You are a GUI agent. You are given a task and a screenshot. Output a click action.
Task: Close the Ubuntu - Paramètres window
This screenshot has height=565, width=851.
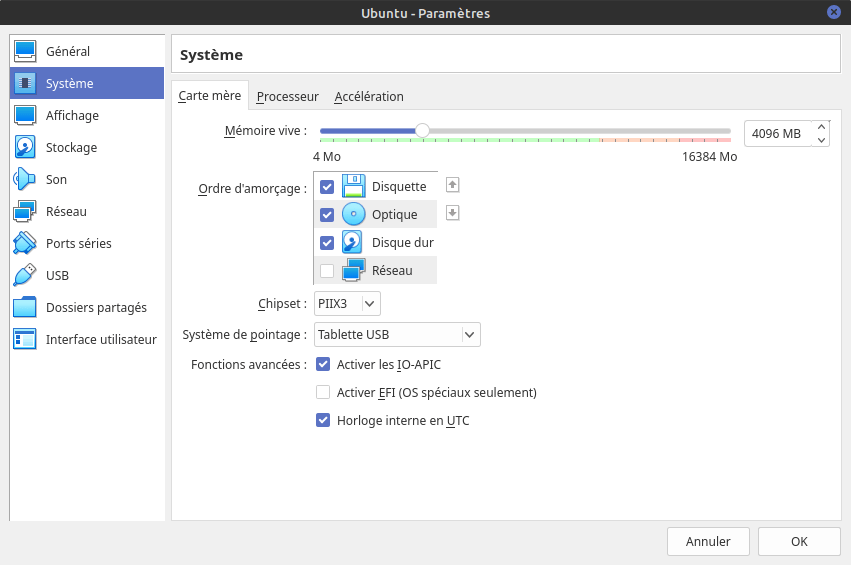coord(834,12)
